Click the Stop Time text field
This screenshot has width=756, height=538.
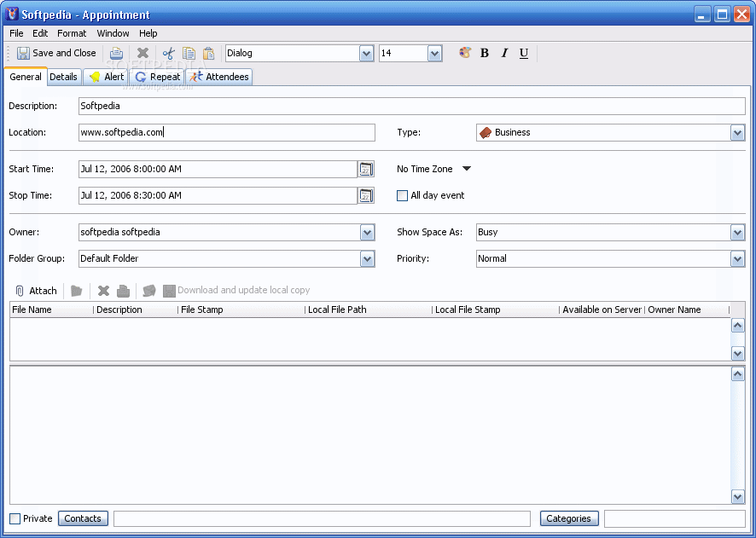[x=218, y=195]
